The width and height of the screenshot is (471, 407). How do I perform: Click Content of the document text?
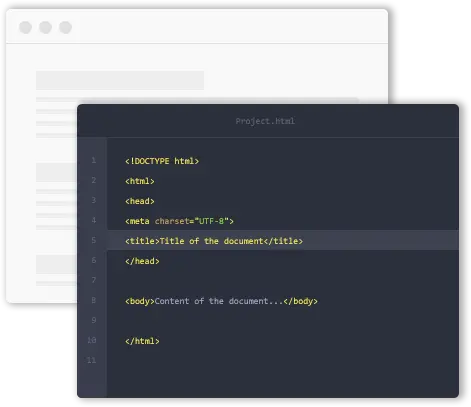219,301
